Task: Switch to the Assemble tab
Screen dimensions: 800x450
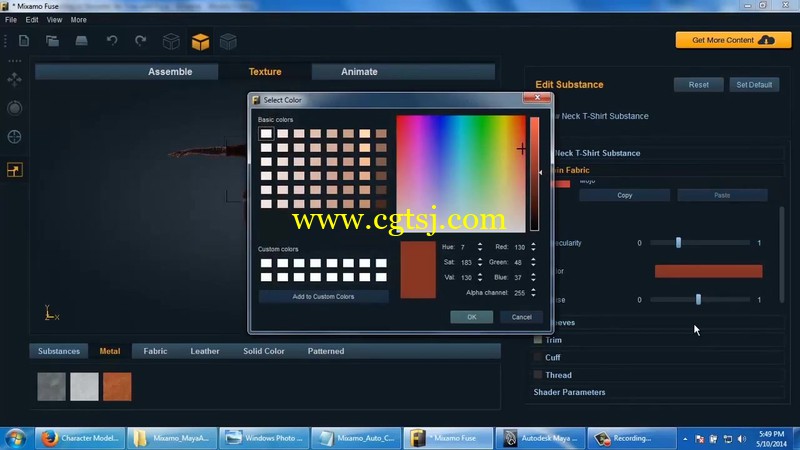Action: tap(170, 72)
